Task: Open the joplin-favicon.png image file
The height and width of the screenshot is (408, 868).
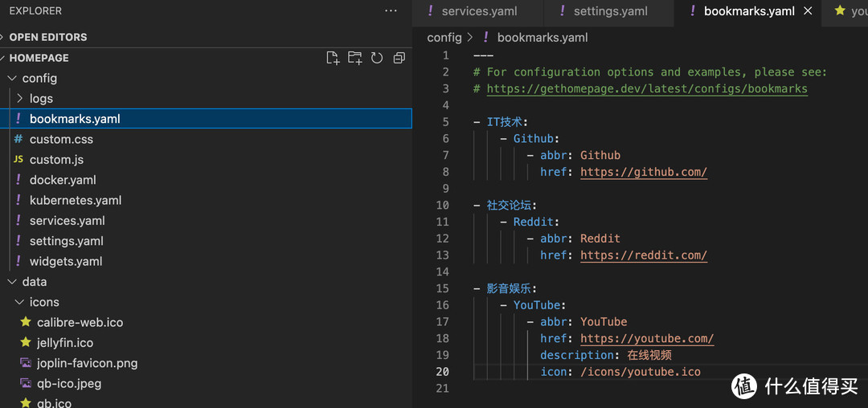Action: coord(87,363)
